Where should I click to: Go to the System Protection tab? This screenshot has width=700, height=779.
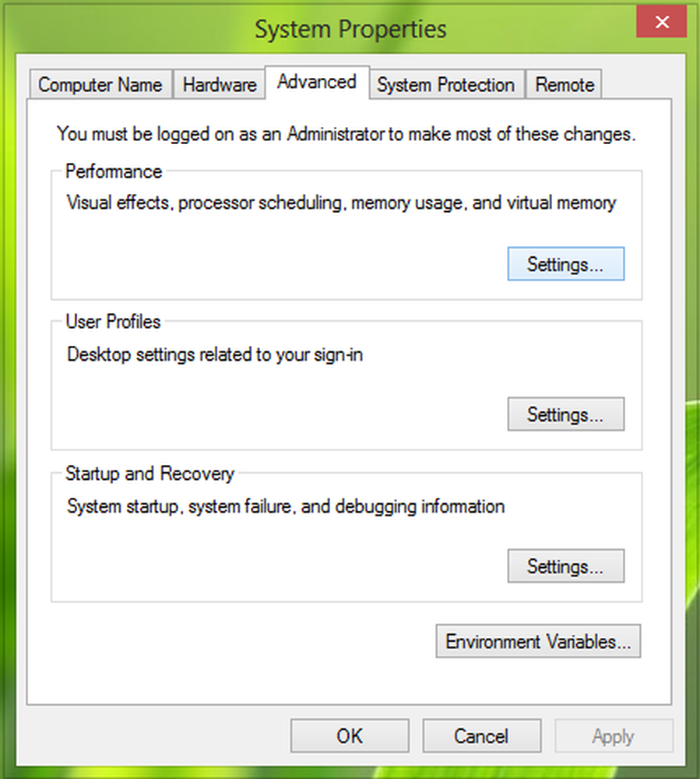coord(445,85)
